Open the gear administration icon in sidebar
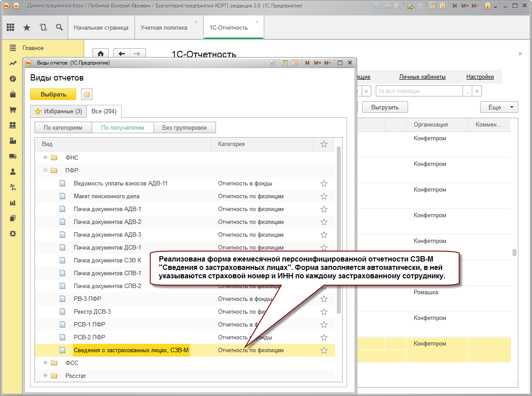The image size is (532, 396). 13,234
